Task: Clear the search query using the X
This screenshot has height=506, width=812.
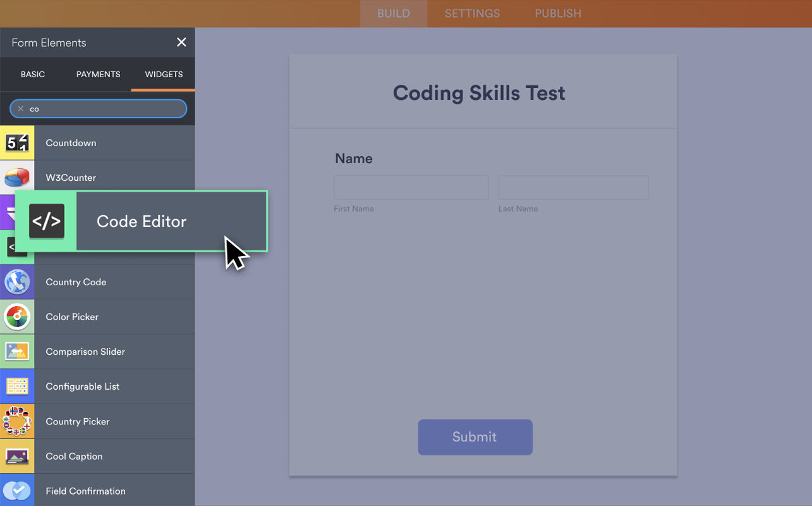Action: 20,108
